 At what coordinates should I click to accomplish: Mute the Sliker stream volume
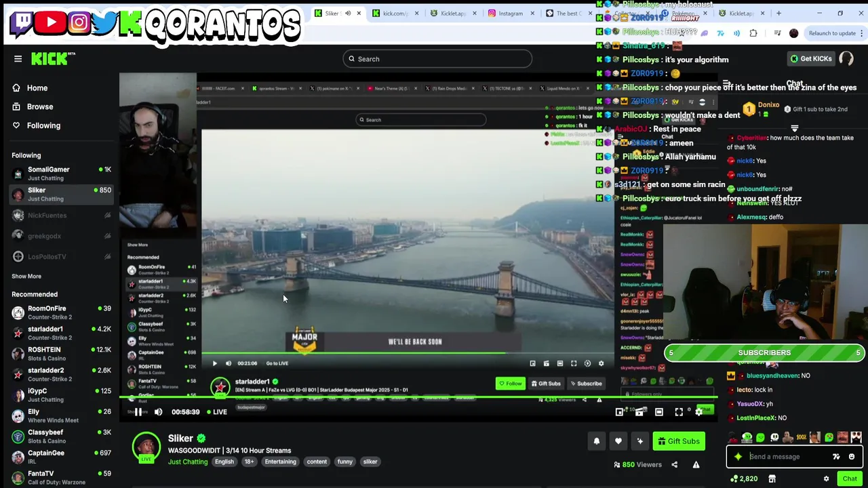coord(158,411)
